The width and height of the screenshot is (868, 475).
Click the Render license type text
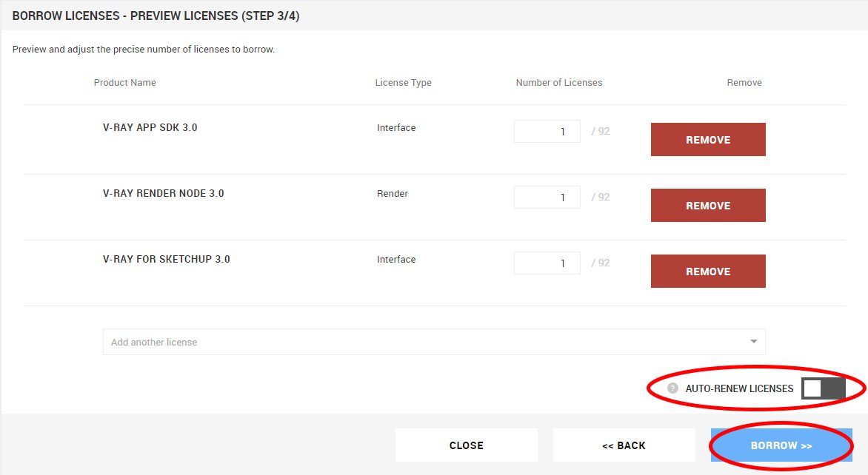click(x=393, y=194)
